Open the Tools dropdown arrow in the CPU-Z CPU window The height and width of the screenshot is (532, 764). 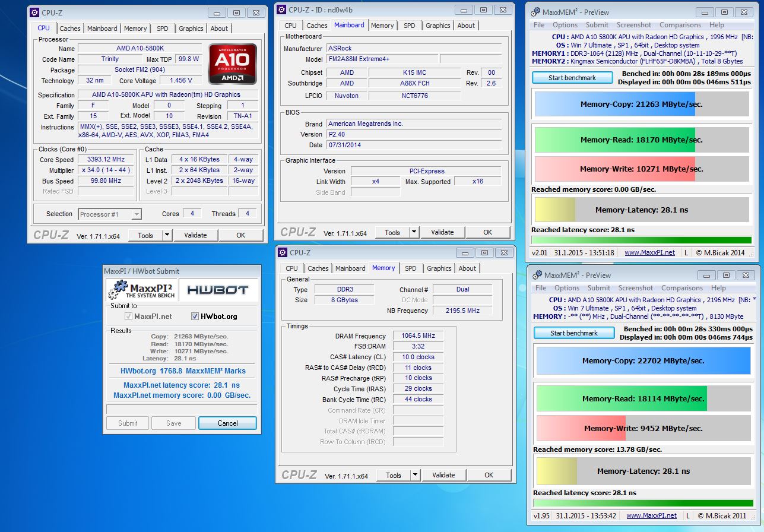[x=167, y=235]
